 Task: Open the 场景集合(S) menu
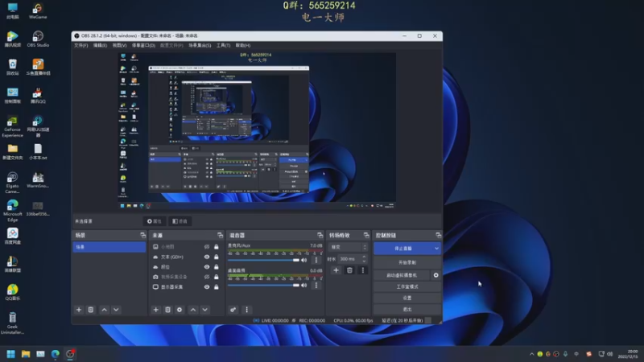[200, 45]
